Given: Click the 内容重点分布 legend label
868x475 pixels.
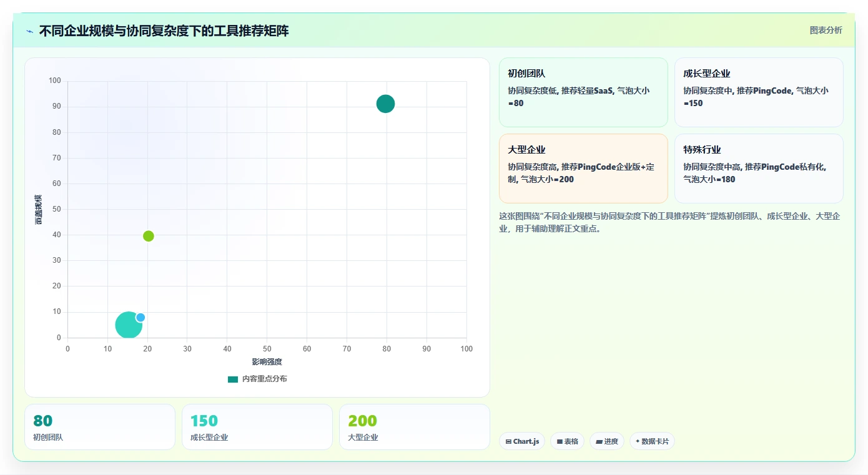Looking at the screenshot, I should click(x=265, y=379).
